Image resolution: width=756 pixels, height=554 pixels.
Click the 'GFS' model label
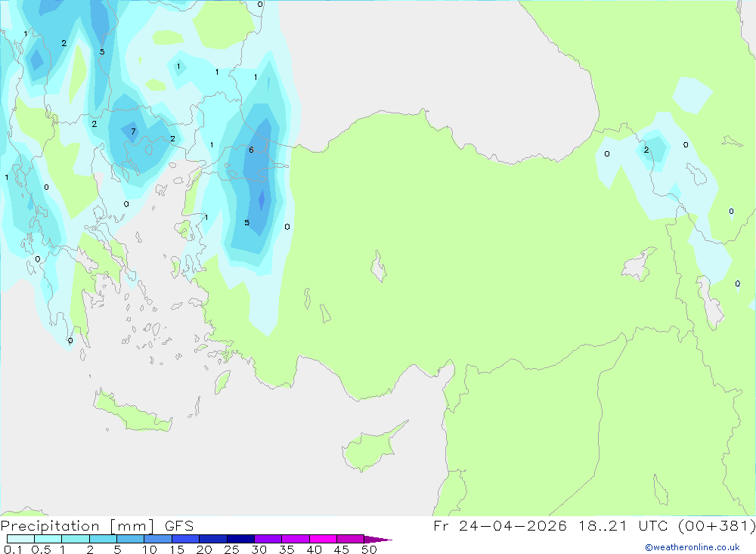[179, 526]
